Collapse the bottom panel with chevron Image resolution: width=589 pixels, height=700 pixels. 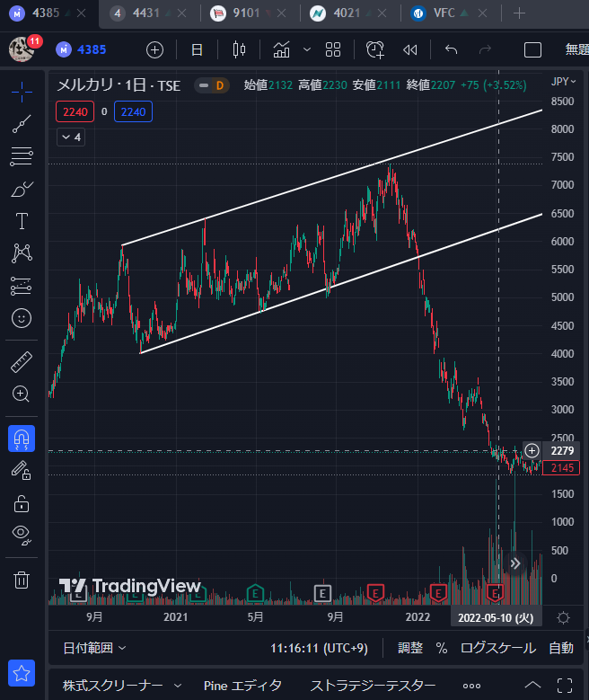(532, 686)
